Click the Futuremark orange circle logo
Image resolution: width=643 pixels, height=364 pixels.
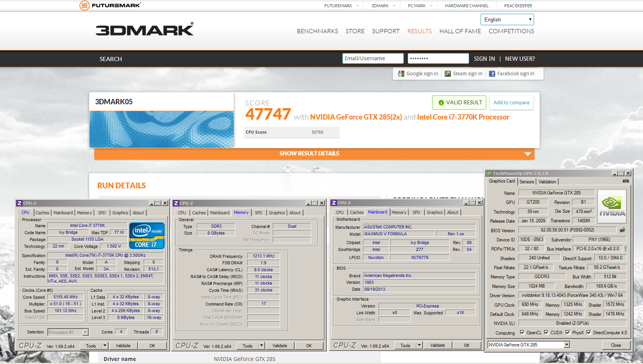point(84,5)
